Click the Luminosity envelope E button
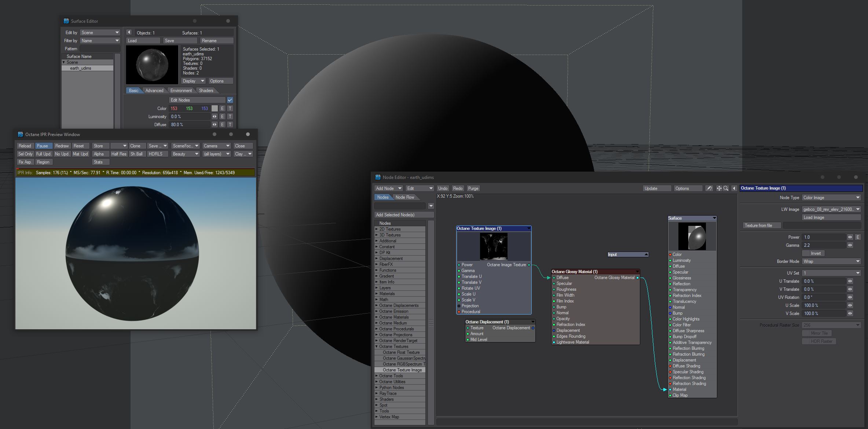This screenshot has height=429, width=868. (x=222, y=117)
